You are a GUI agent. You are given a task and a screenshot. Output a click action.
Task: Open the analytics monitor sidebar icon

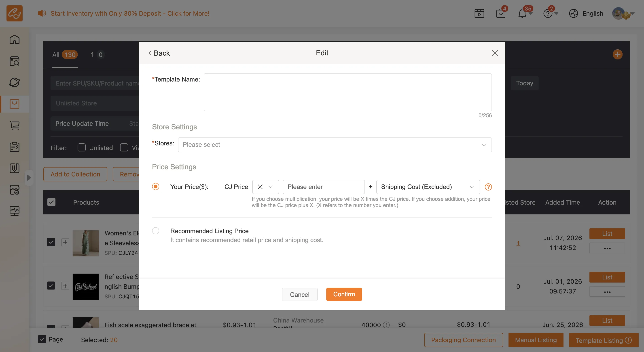click(x=14, y=211)
